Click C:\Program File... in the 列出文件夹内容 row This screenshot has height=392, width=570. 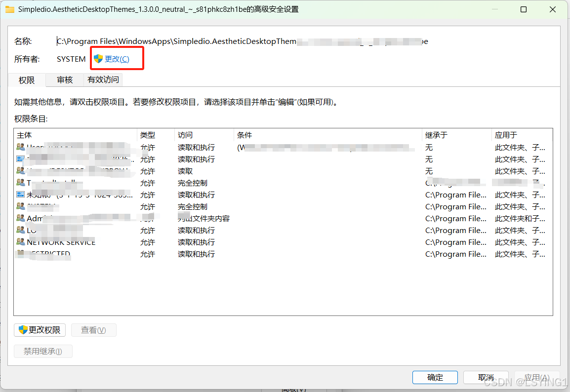[x=455, y=219]
